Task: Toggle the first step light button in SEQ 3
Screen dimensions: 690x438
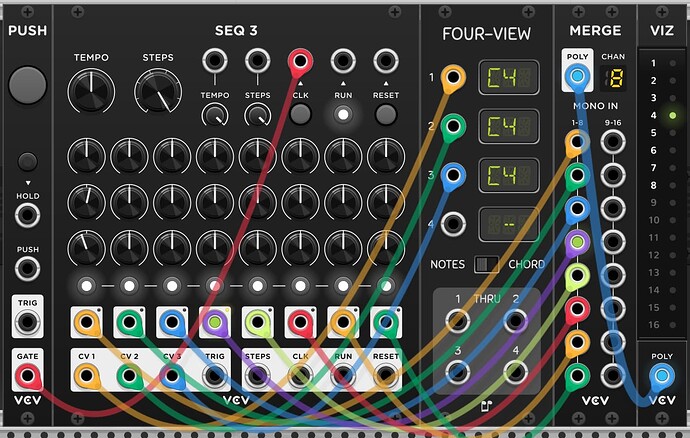Action: point(87,286)
